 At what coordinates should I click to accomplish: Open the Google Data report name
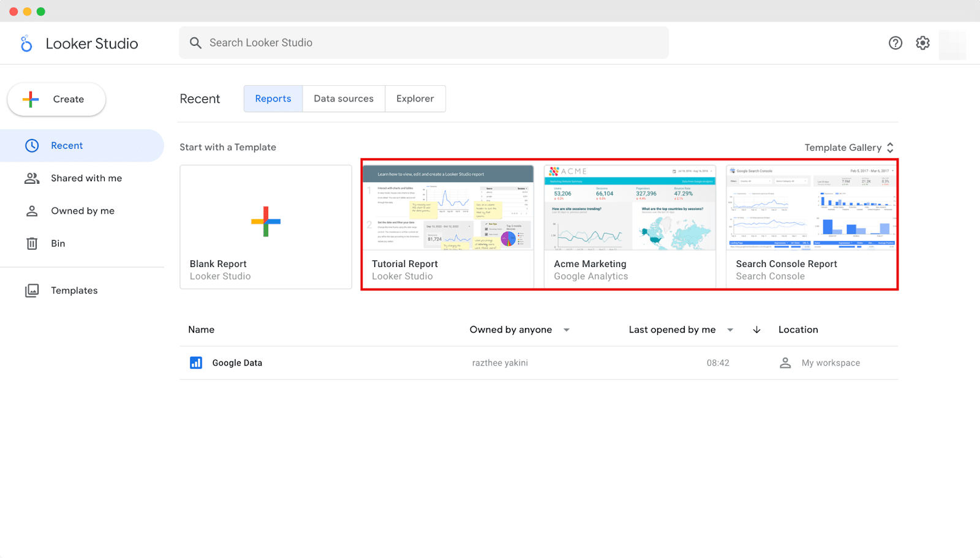pos(237,363)
